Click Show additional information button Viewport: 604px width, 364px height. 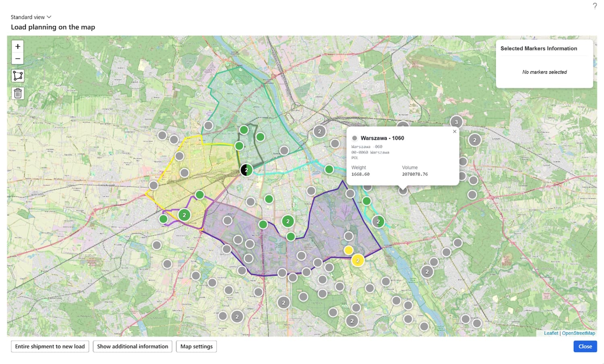[132, 346]
